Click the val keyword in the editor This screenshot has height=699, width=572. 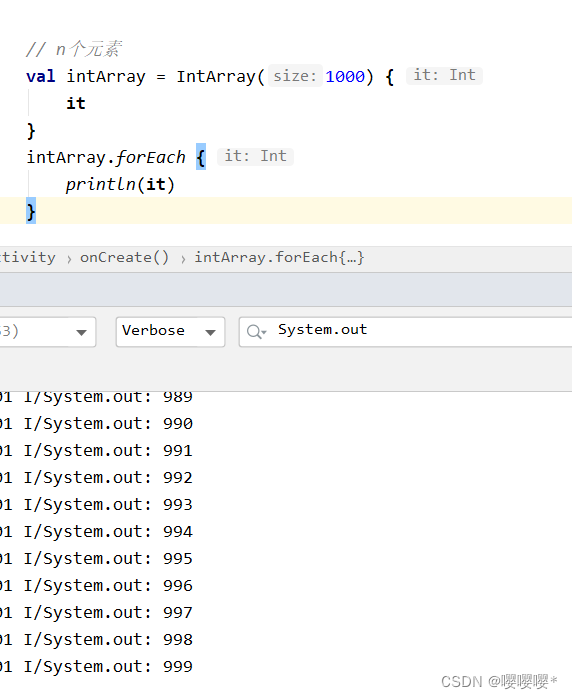tap(41, 77)
